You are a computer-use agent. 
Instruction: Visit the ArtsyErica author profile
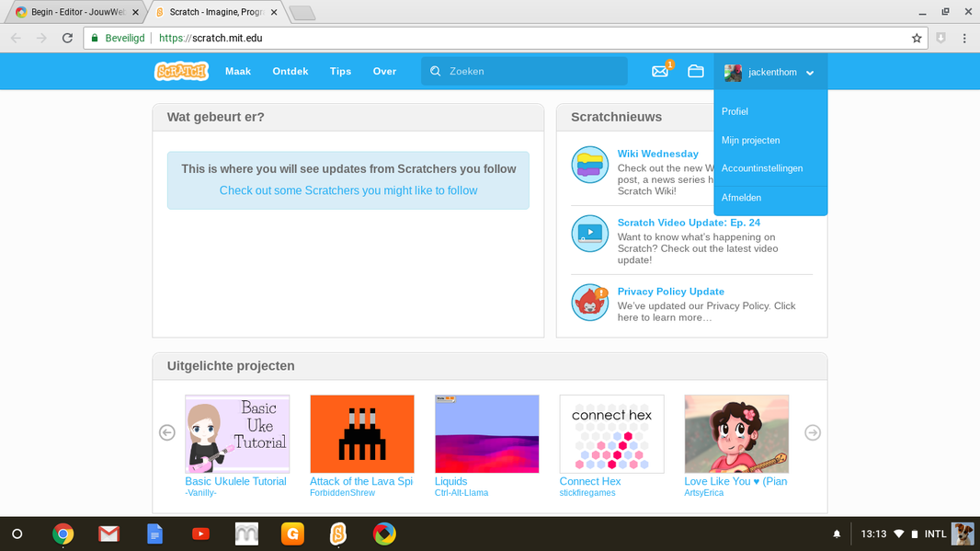coord(704,493)
